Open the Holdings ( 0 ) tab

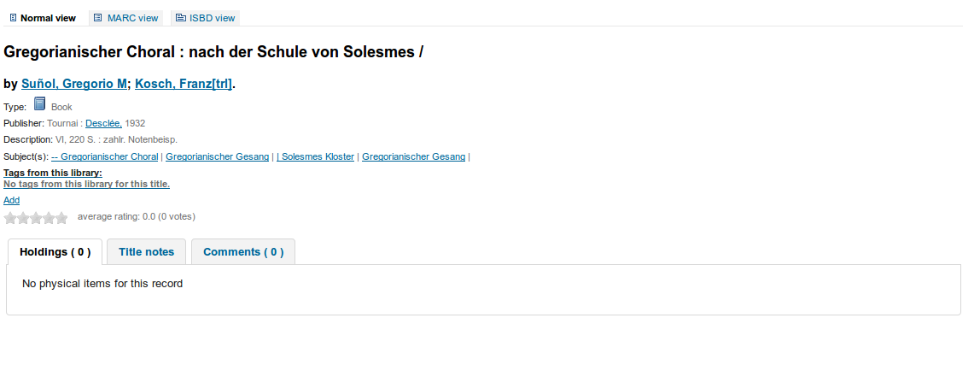[55, 252]
